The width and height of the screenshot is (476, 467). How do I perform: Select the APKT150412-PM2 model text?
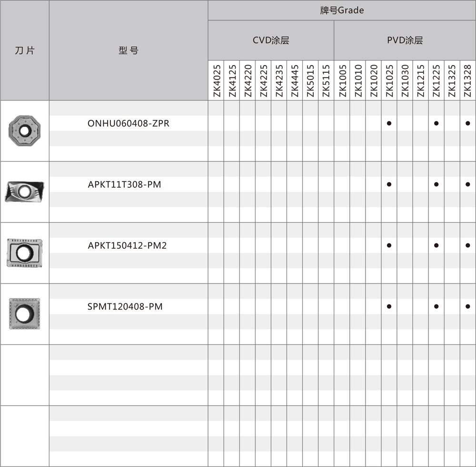(x=127, y=246)
